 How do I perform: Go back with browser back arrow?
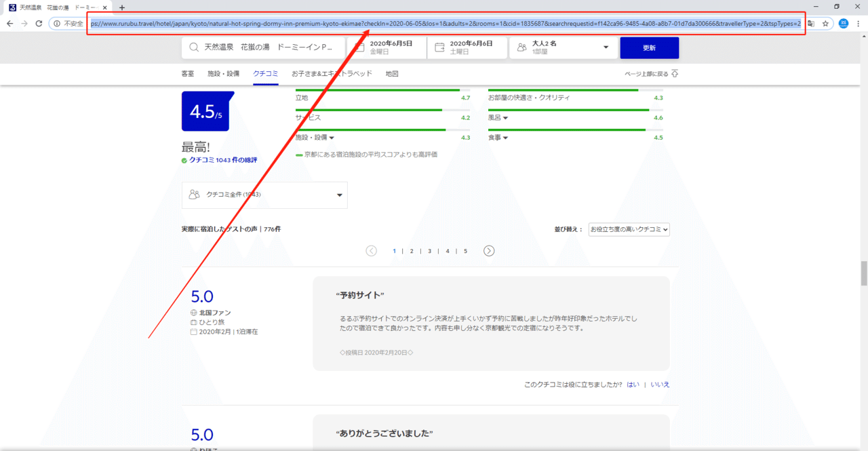click(x=9, y=23)
